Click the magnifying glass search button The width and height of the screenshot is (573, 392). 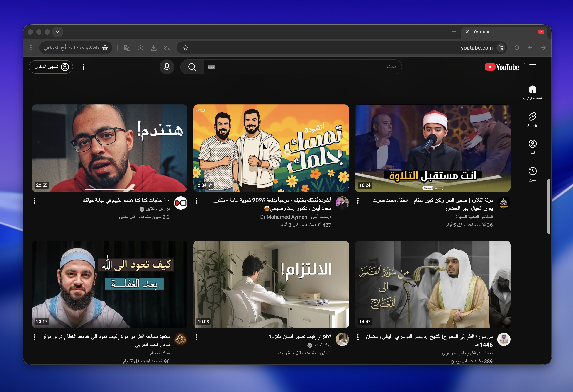[192, 67]
